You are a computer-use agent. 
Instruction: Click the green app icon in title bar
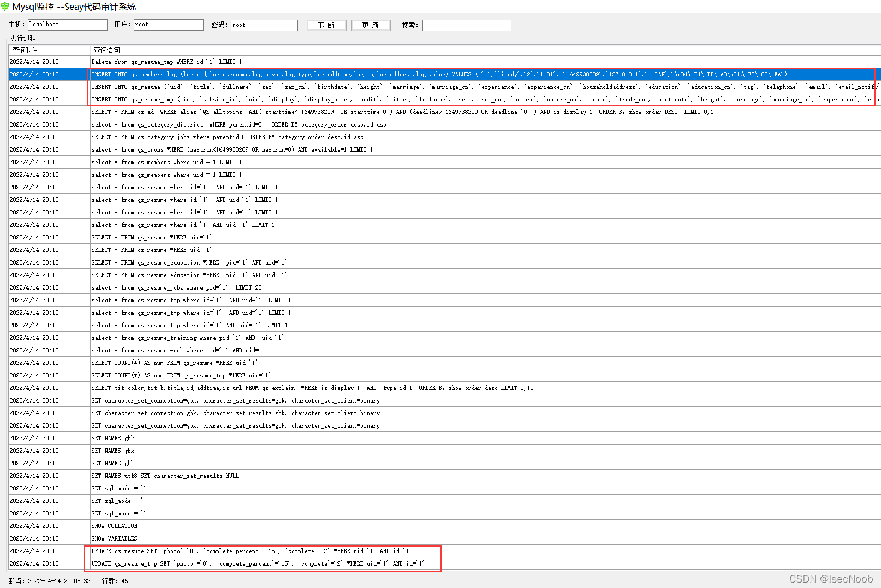(5, 7)
